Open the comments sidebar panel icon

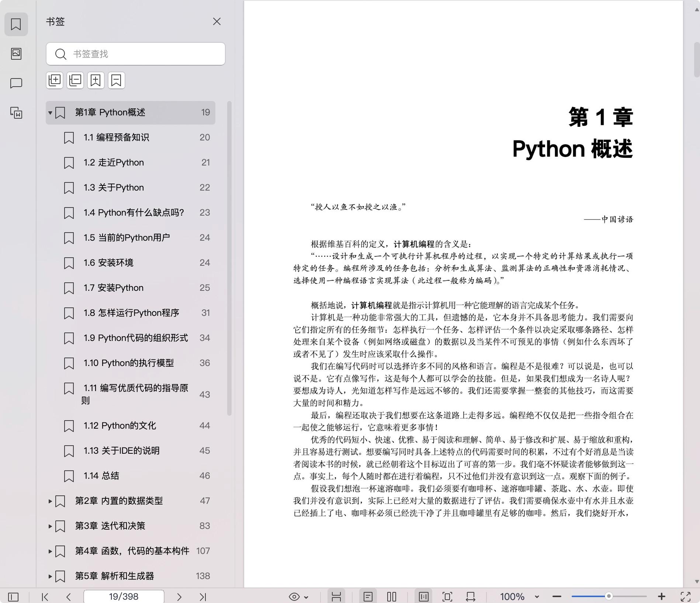(16, 83)
